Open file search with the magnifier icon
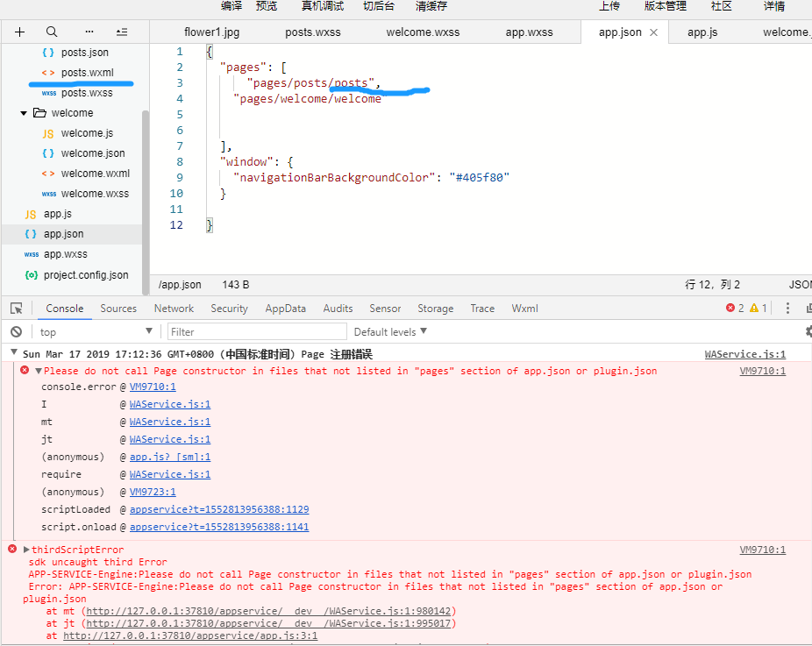This screenshot has height=646, width=812. 52,32
